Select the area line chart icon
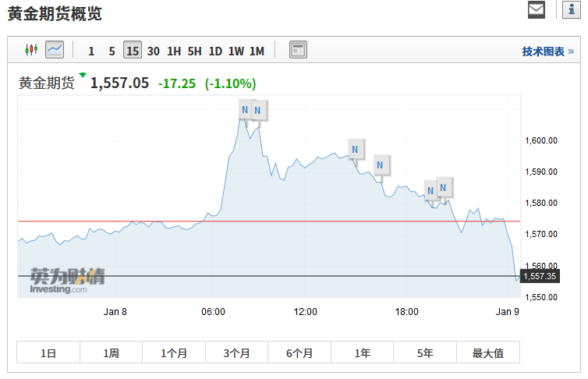 coord(55,51)
